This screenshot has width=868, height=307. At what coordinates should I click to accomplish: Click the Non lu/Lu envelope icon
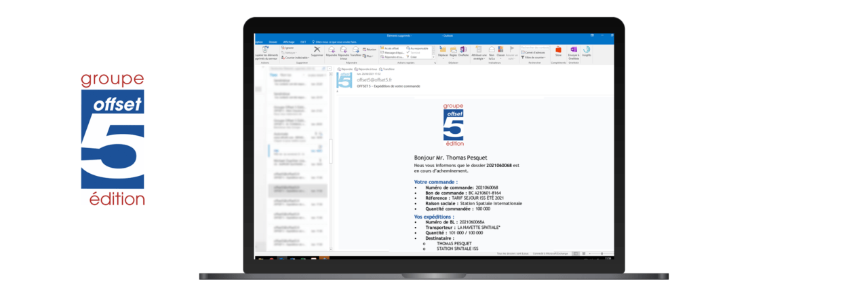(492, 50)
